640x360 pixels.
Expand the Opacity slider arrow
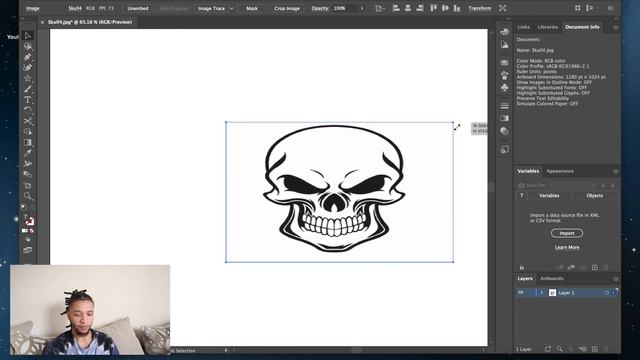click(362, 8)
